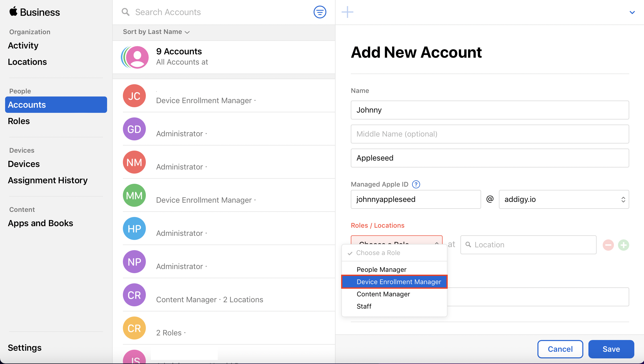Select People Manager role
This screenshot has width=644, height=364.
(x=394, y=270)
